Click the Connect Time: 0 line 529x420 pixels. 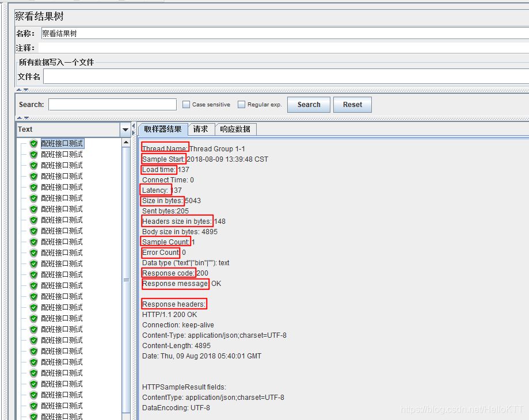coord(168,180)
